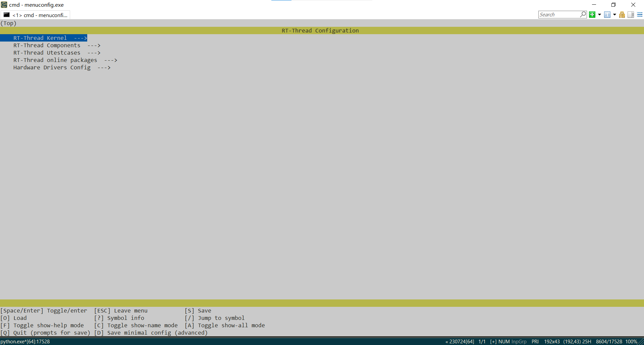The image size is (644, 345).
Task: Click the search magnifier icon in the toolbar
Action: (x=583, y=14)
